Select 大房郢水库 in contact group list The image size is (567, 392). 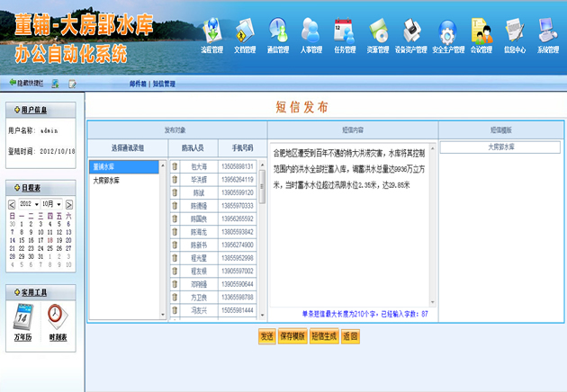pyautogui.click(x=107, y=180)
